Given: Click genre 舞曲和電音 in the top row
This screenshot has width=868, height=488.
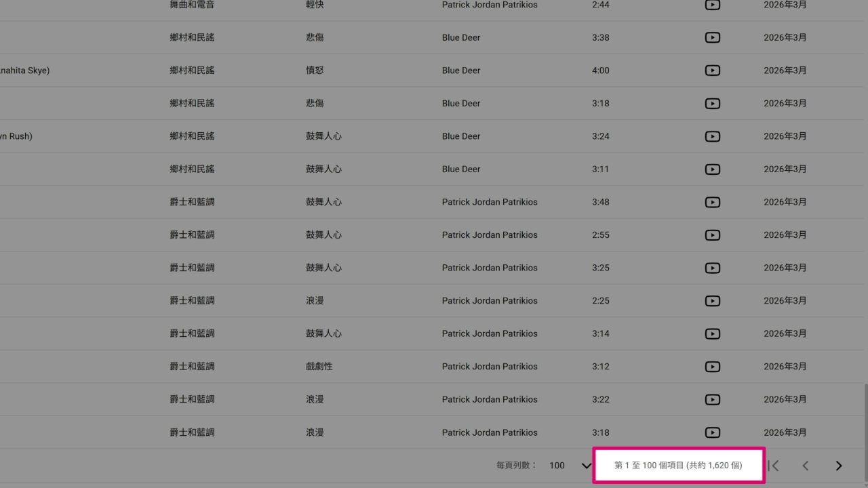Looking at the screenshot, I should click(x=192, y=5).
